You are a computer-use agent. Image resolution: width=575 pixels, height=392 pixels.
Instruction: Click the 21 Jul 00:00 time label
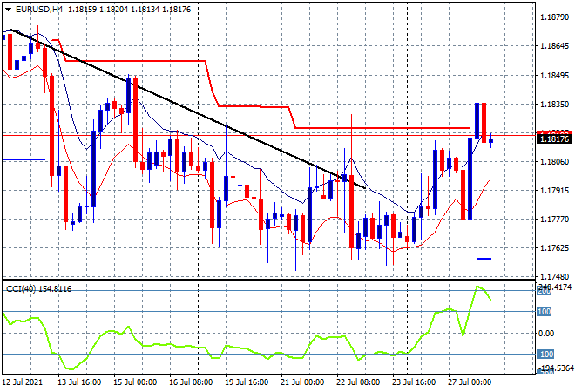pos(302,382)
